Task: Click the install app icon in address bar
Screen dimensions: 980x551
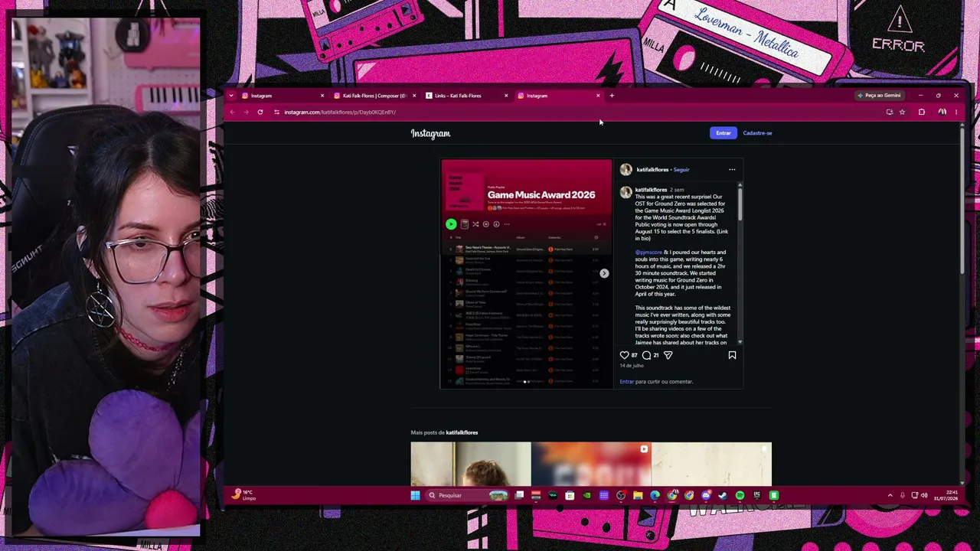Action: [890, 112]
